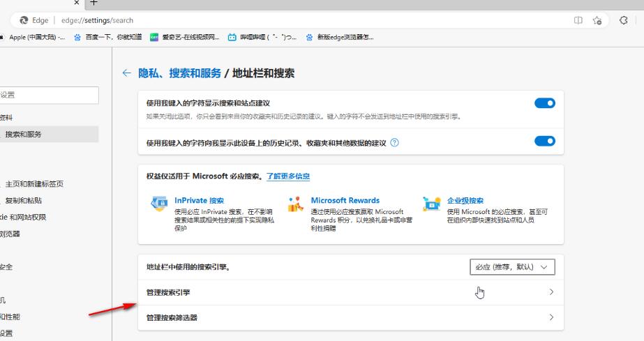Screen dimensions: 644x341
Task: Open 爱奇艺-在线视频网 bookmark
Action: [185, 37]
